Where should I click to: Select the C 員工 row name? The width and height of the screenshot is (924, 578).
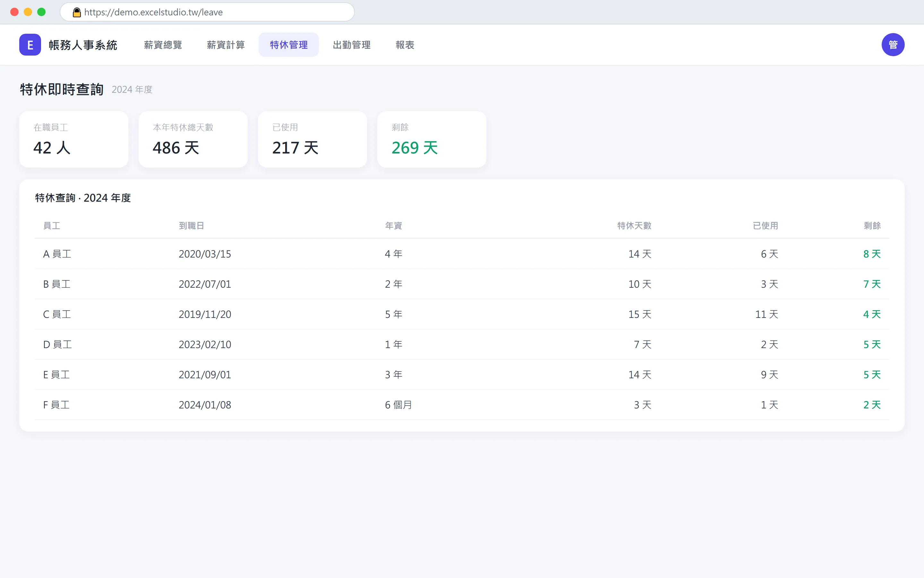(57, 314)
